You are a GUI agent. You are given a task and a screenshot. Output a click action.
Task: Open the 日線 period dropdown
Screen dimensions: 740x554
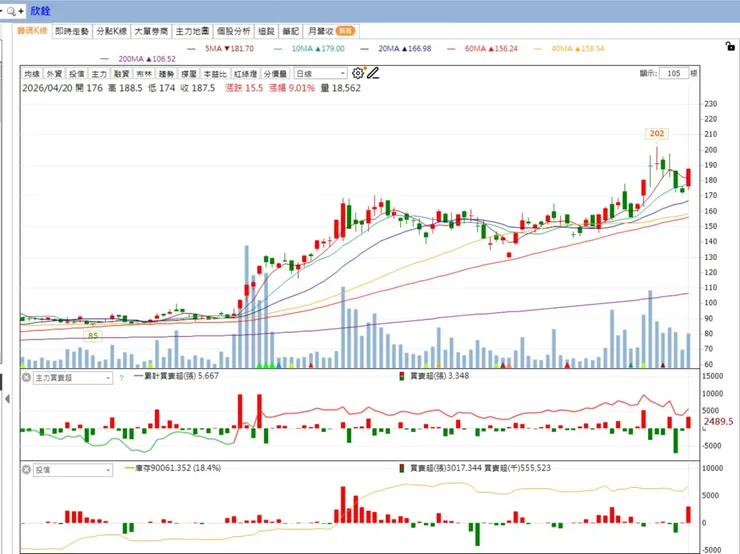[320, 74]
